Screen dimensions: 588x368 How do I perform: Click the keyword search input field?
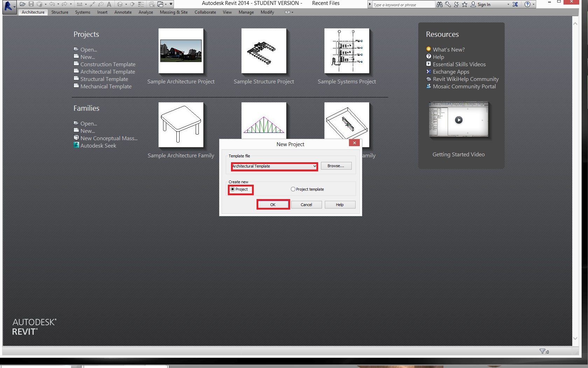pyautogui.click(x=402, y=4)
